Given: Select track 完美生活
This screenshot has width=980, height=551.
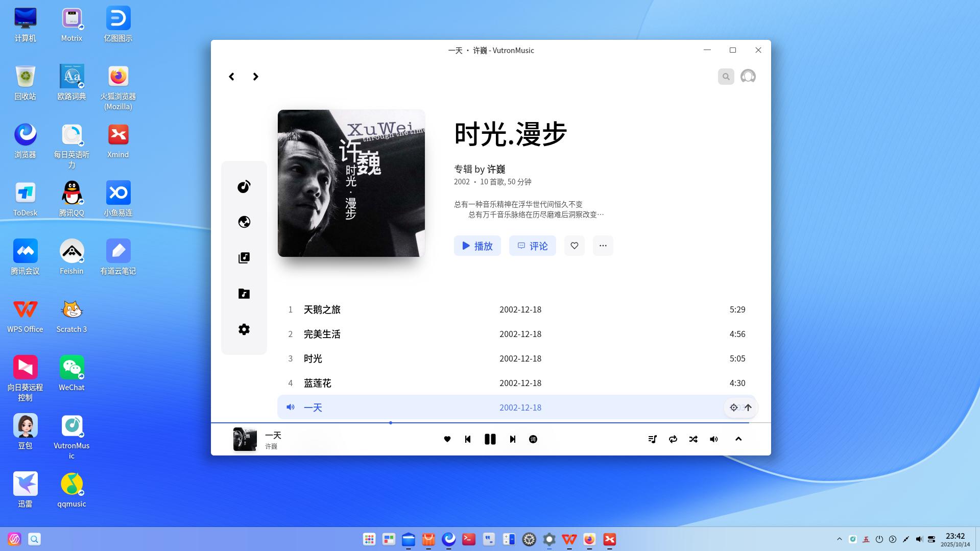Looking at the screenshot, I should (516, 334).
